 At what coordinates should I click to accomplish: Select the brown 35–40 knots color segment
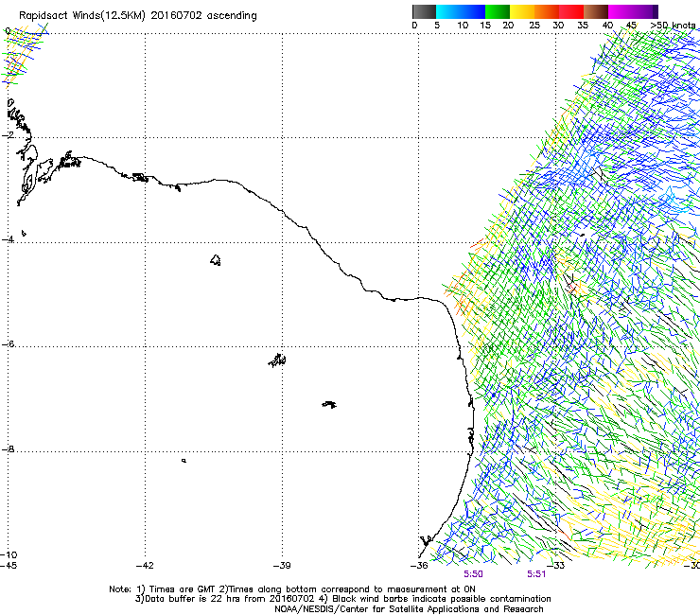[x=596, y=11]
